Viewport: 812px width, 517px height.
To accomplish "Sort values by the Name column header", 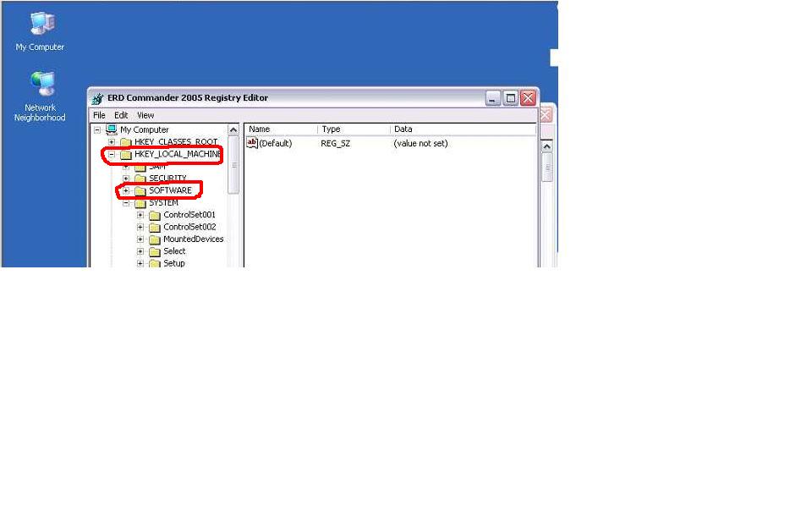I will (281, 129).
